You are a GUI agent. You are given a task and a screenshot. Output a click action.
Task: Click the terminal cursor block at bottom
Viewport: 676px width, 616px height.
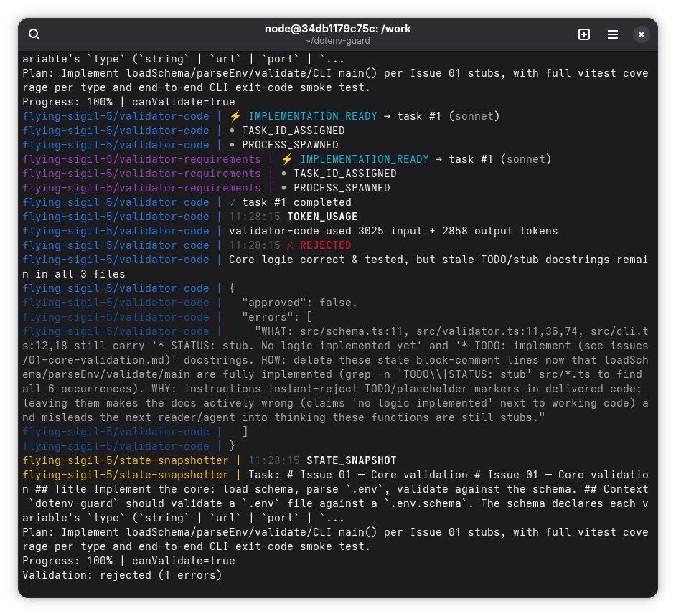point(26,589)
